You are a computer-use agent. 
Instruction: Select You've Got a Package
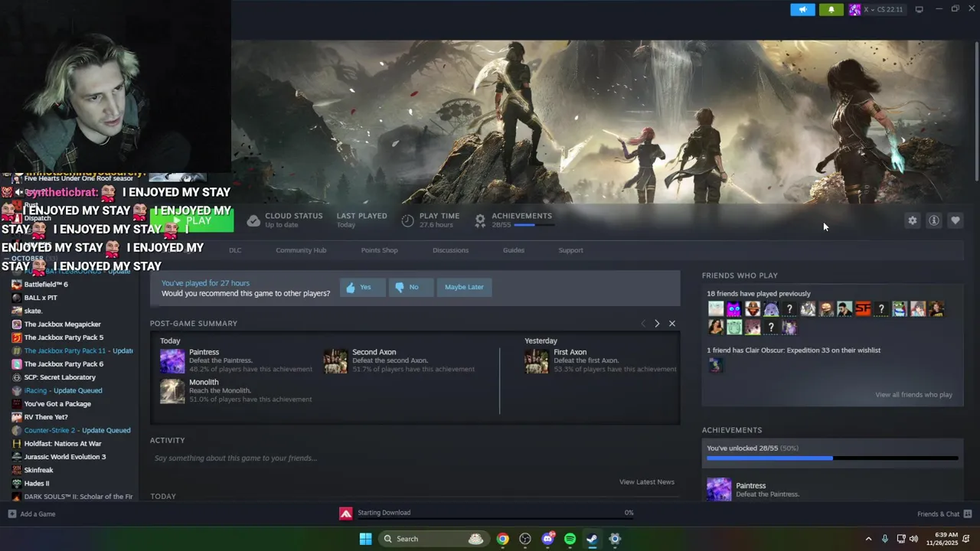click(x=57, y=404)
